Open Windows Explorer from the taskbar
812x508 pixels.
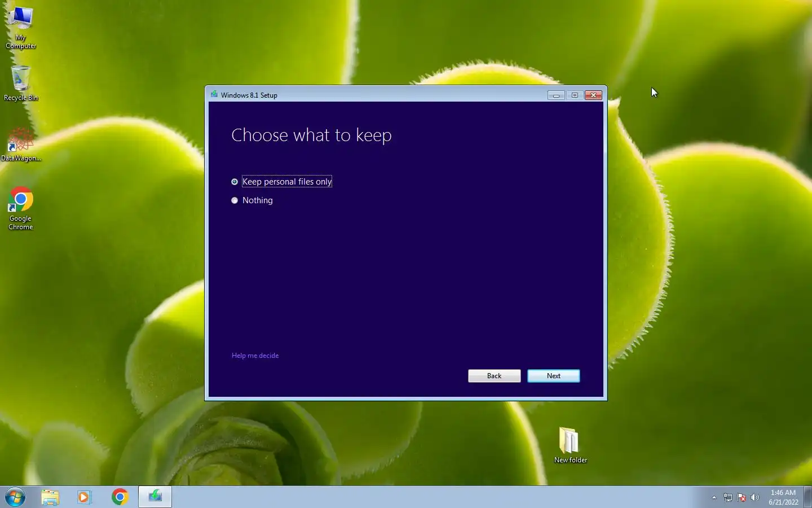50,497
